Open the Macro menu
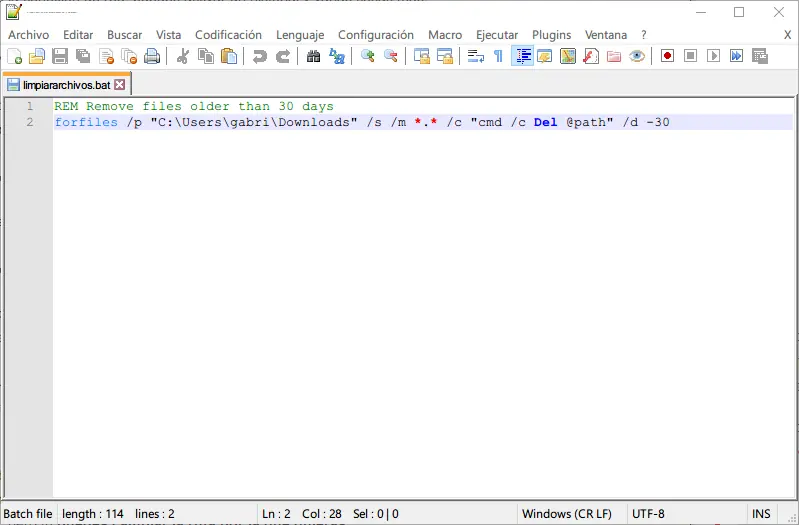This screenshot has height=525, width=799. click(x=445, y=35)
